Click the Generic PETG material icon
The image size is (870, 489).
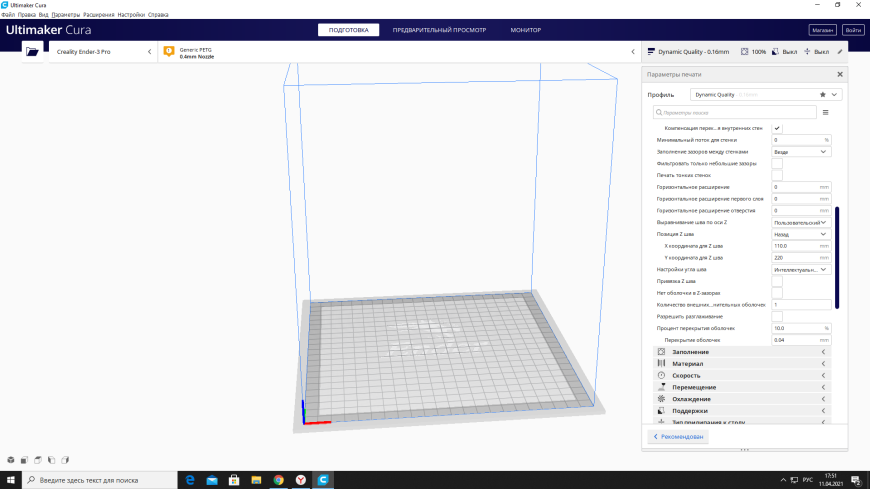point(169,52)
